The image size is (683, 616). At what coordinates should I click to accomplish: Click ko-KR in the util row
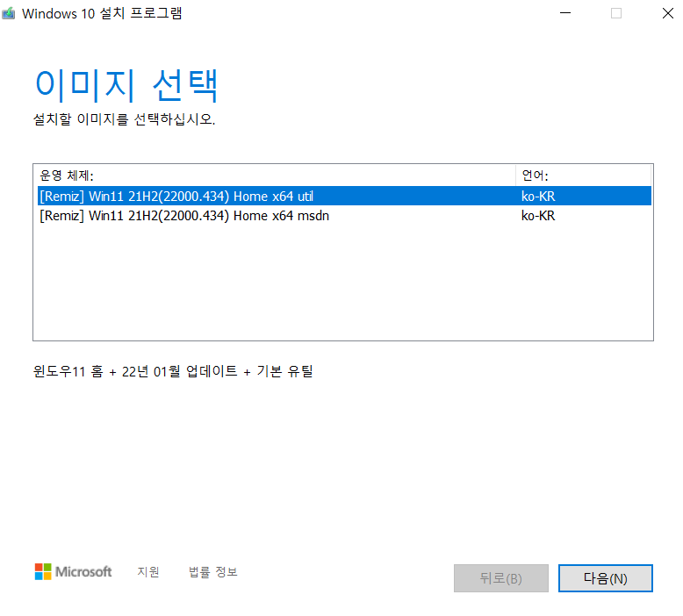tap(538, 197)
